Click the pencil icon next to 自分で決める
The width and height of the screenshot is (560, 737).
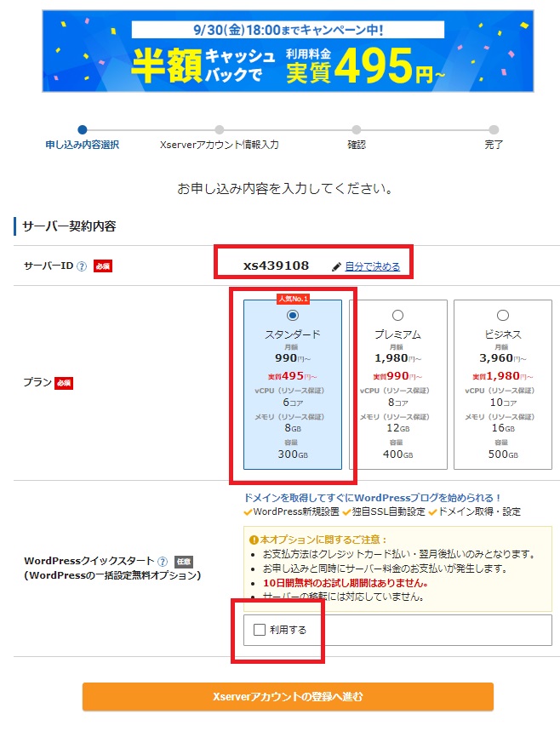(x=336, y=267)
